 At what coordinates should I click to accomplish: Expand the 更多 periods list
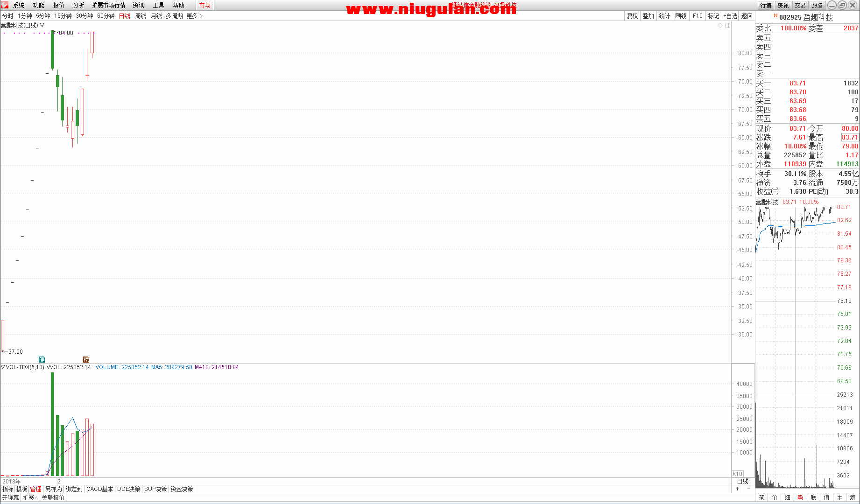point(194,16)
